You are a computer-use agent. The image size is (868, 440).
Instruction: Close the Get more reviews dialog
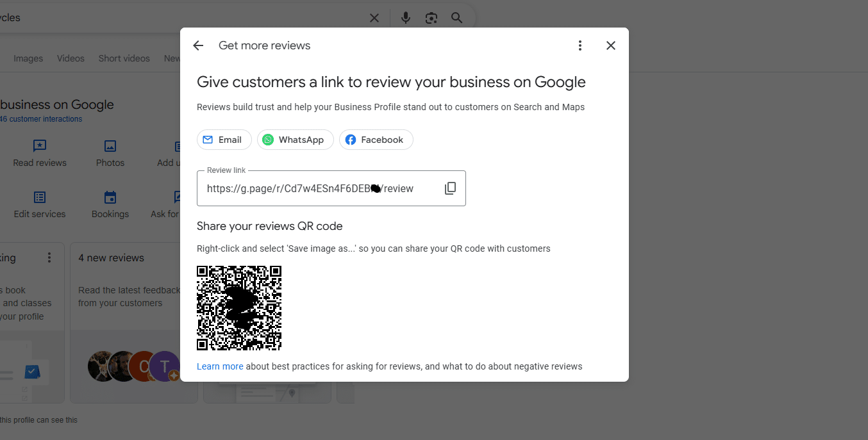coord(611,45)
